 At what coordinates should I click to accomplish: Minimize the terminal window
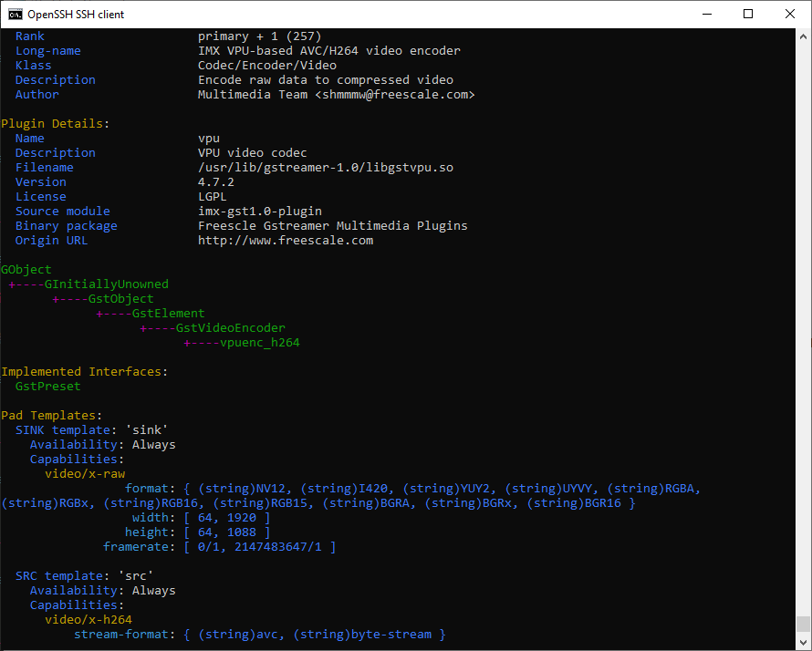click(707, 14)
